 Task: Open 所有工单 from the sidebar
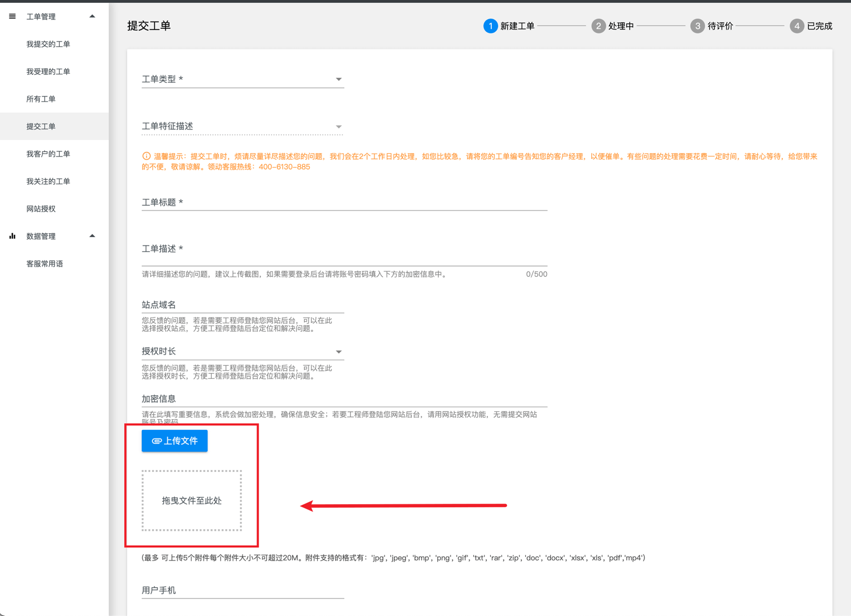coord(41,99)
